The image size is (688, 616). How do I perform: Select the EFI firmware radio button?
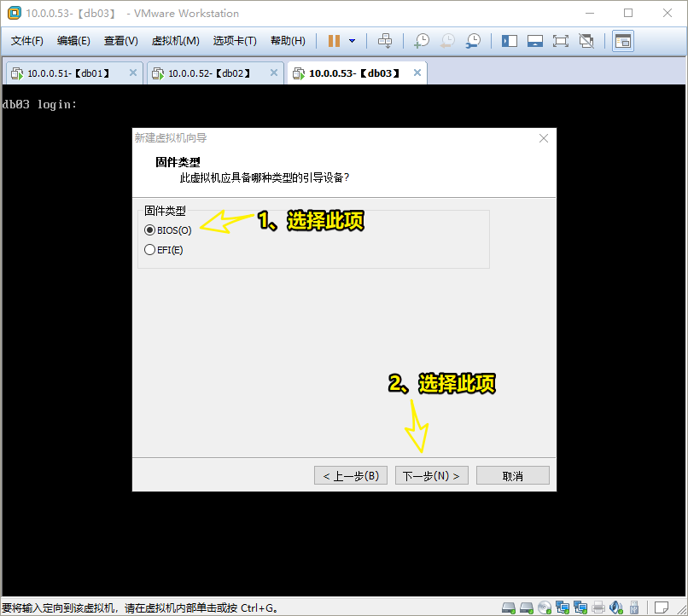(149, 250)
